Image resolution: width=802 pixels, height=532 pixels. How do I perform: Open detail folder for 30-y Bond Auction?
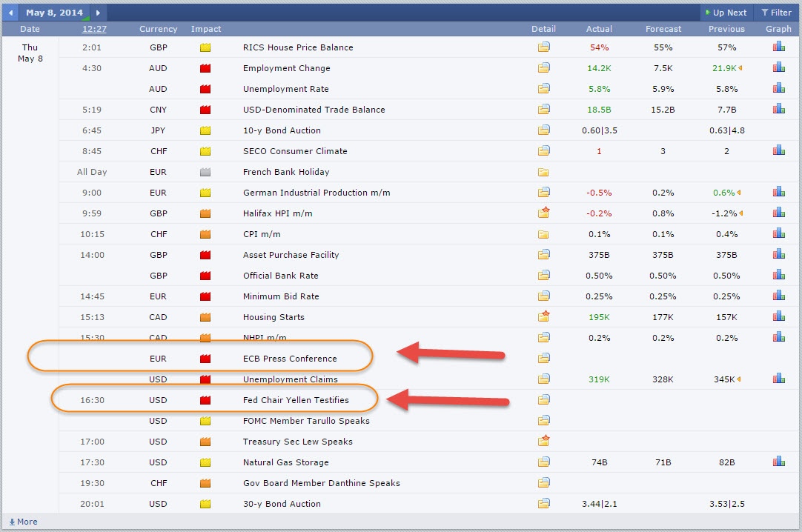pos(544,503)
